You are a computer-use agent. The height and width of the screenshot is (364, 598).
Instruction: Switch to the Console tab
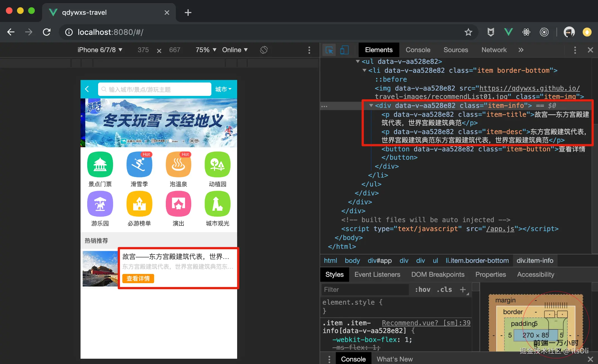coord(418,50)
